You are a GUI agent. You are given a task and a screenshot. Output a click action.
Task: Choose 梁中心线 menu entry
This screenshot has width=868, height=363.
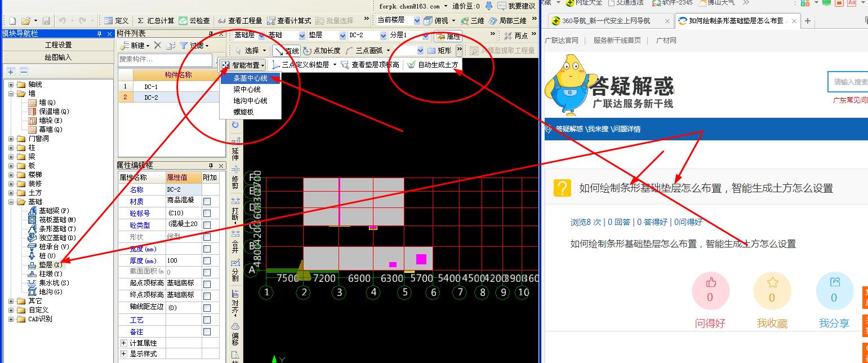[x=250, y=90]
